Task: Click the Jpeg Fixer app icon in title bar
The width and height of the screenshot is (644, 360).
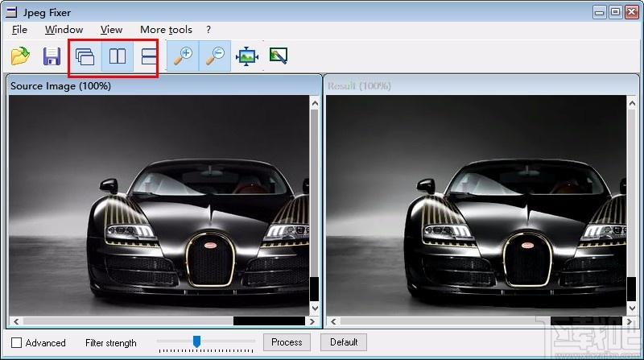Action: click(x=11, y=12)
